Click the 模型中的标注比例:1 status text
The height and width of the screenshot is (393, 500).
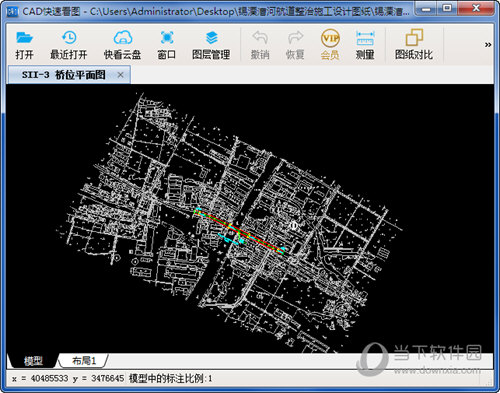click(x=170, y=379)
